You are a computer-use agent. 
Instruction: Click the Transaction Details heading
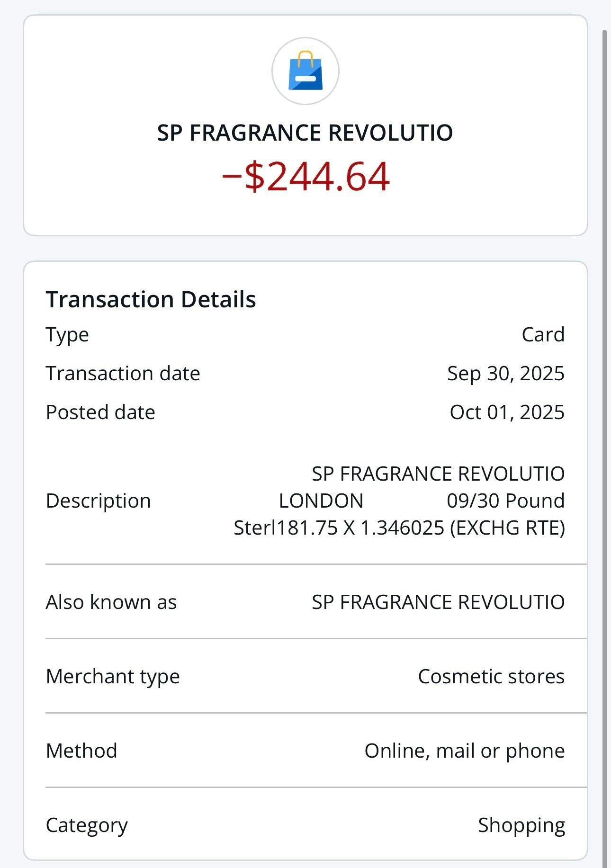click(x=151, y=299)
